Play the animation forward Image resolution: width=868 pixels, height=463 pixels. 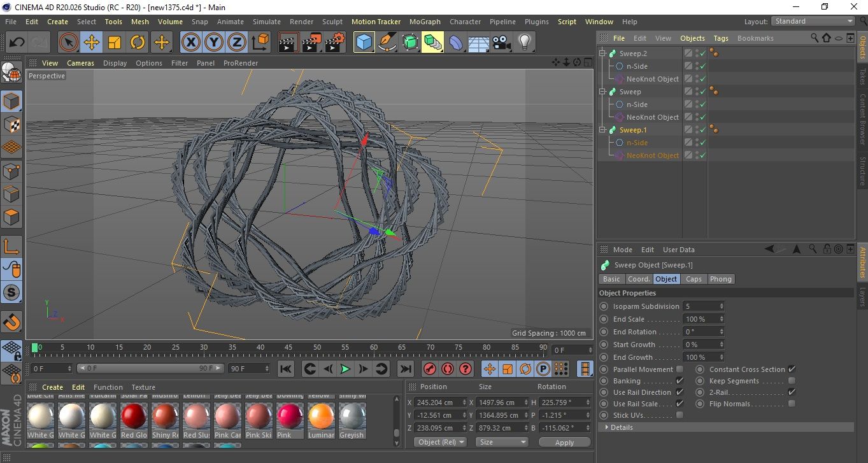pos(345,369)
